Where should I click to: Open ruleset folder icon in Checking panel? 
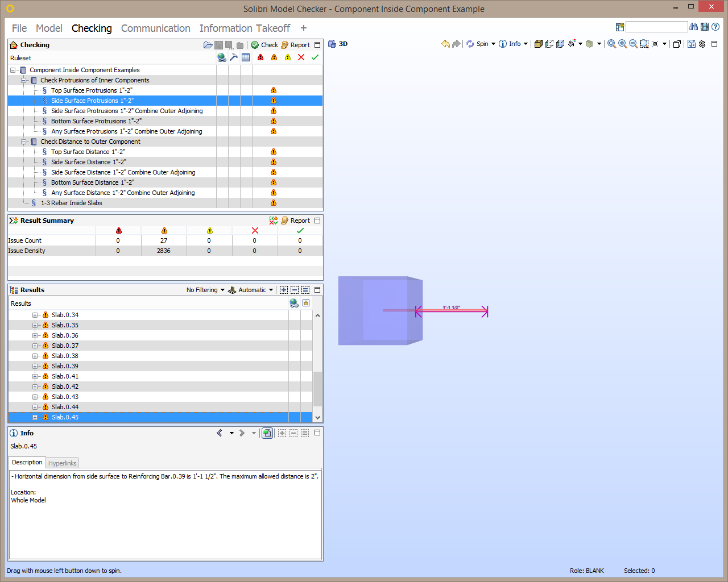[x=208, y=45]
